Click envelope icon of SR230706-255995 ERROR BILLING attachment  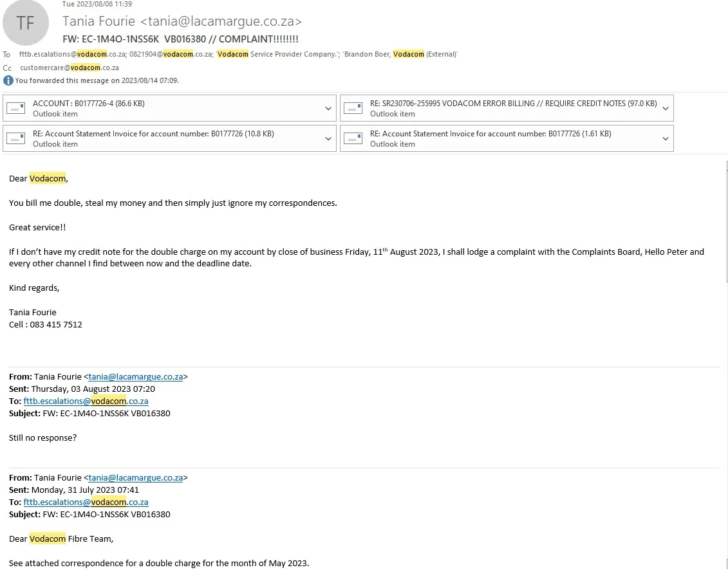click(353, 109)
